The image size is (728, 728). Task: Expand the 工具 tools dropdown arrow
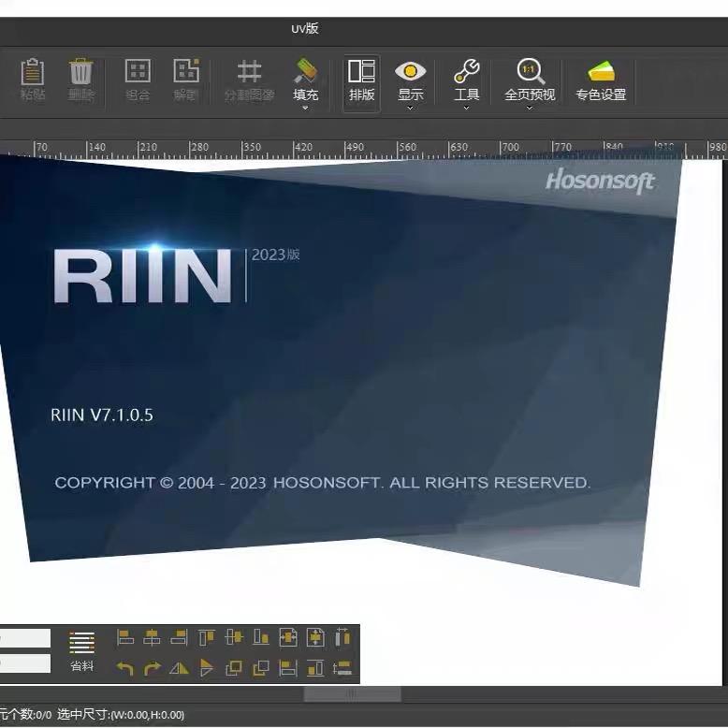466,109
